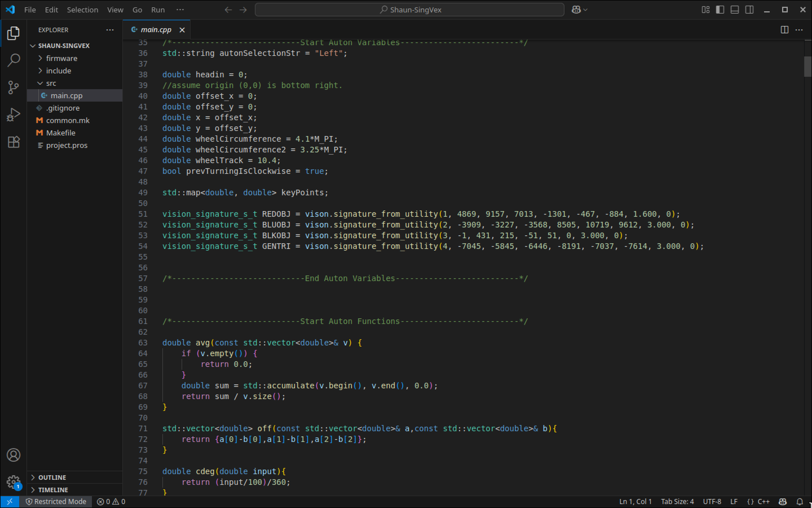The image size is (812, 508).
Task: Click the autonSelectionStr variable on line 36
Action: click(x=260, y=53)
